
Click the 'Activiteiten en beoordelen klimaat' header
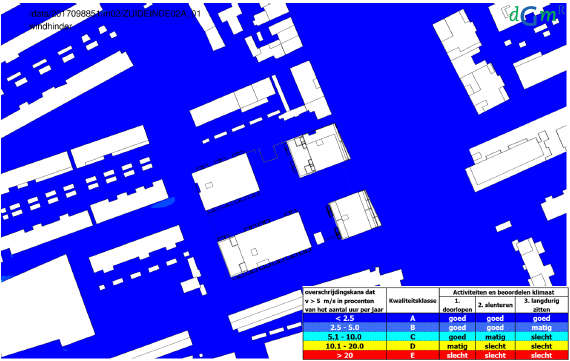503,292
